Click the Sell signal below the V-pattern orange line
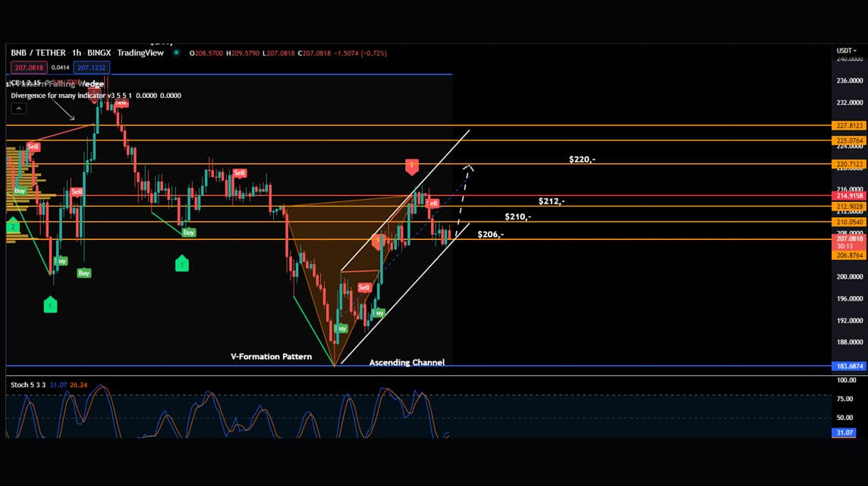The width and height of the screenshot is (868, 486). [363, 288]
